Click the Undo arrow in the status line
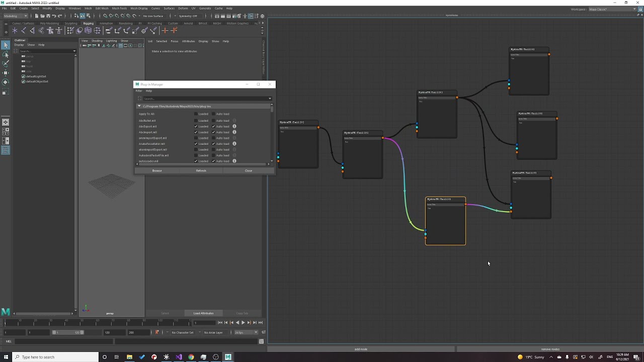This screenshot has width=644, height=362. [x=54, y=16]
